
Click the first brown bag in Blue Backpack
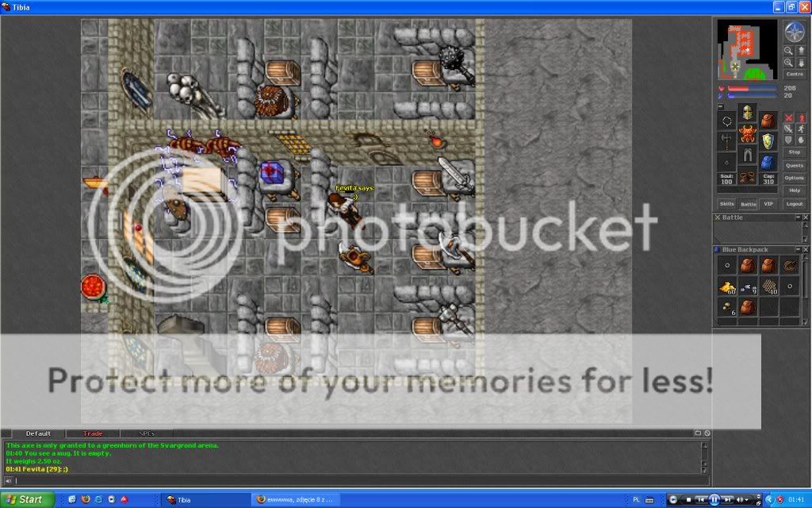coord(748,265)
